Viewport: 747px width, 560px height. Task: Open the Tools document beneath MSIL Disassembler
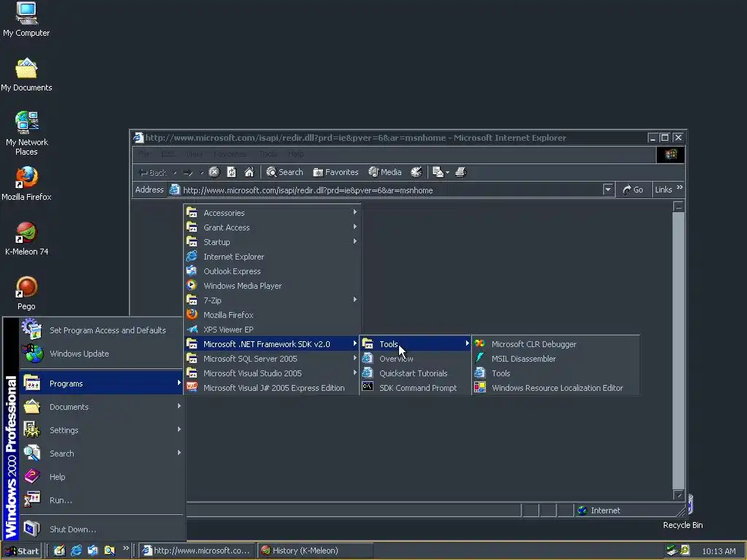click(556, 373)
